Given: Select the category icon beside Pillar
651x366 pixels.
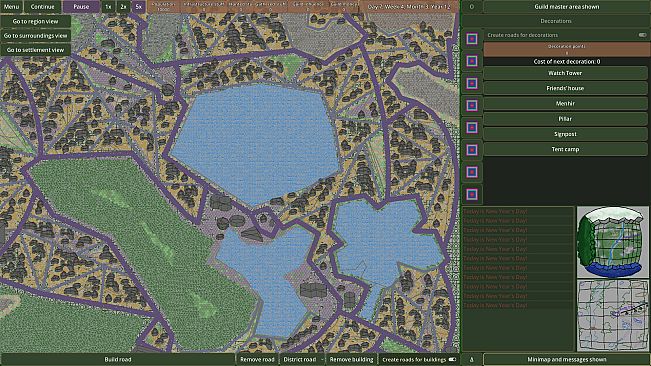Looking at the screenshot, I should click(x=472, y=128).
